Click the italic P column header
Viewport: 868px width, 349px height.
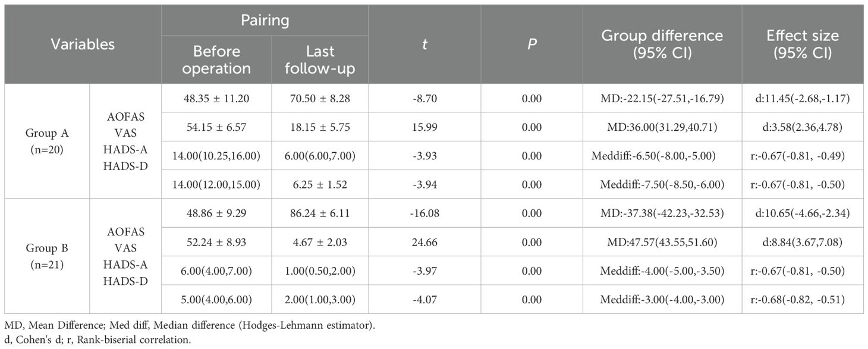click(x=532, y=44)
